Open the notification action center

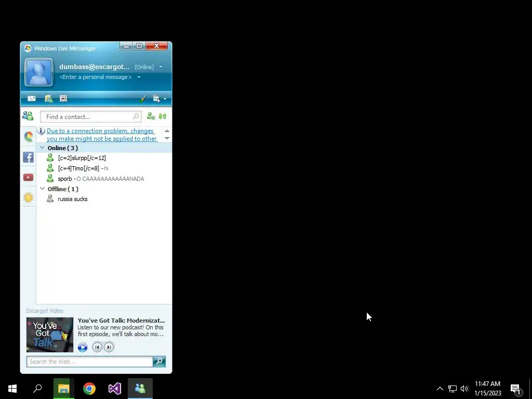point(516,389)
